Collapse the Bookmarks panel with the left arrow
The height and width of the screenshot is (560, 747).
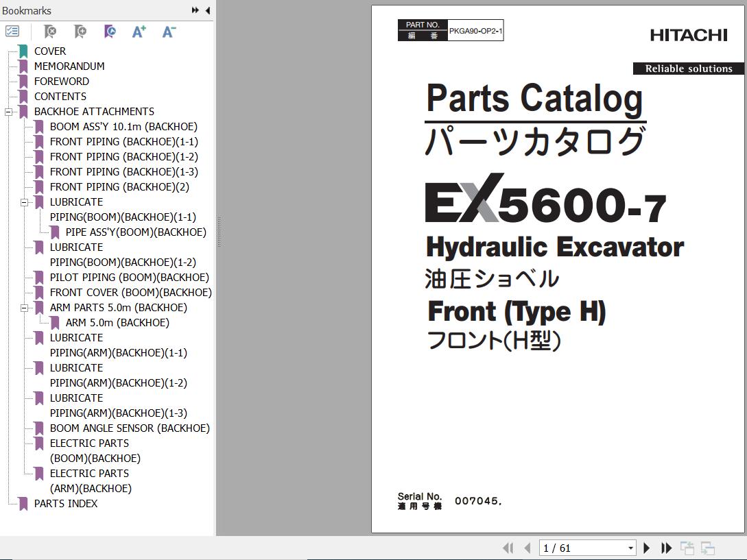(x=207, y=10)
